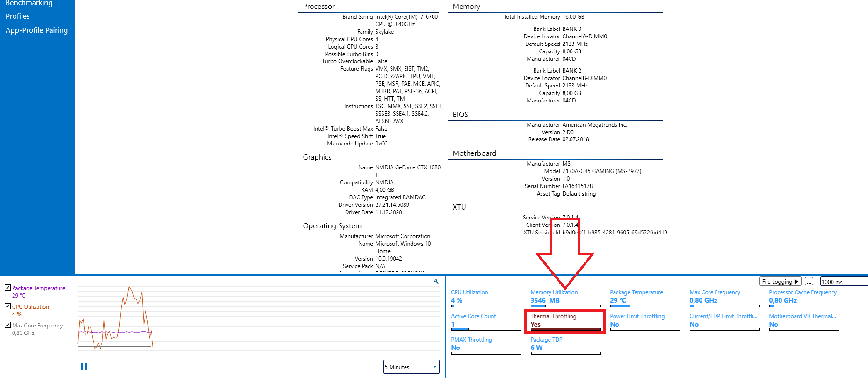Screen dimensions: 868x378
Task: Click the 'Skylake' family value
Action: point(384,32)
